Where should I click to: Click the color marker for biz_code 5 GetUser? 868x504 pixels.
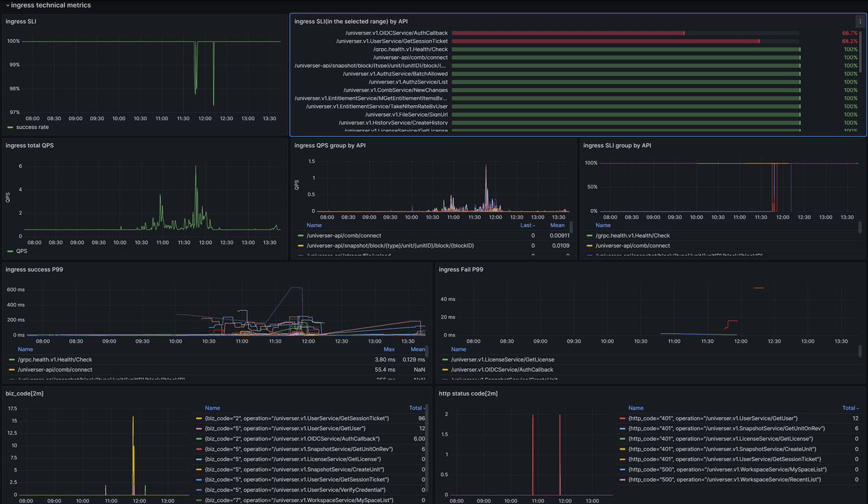click(199, 429)
